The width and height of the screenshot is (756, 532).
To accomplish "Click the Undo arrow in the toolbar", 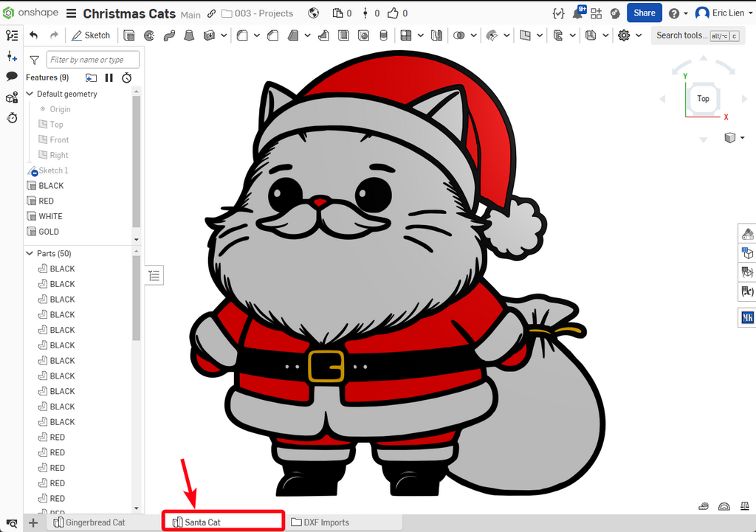I will click(33, 35).
